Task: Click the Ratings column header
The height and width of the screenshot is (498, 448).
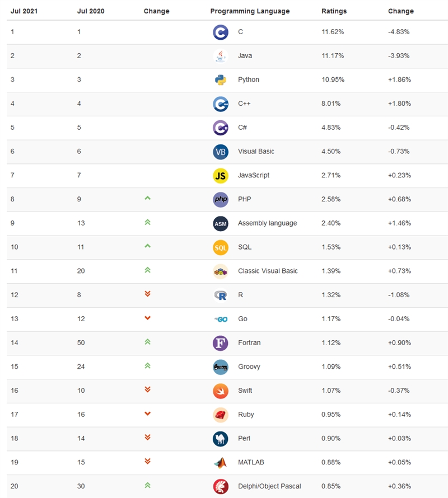Action: (x=334, y=11)
